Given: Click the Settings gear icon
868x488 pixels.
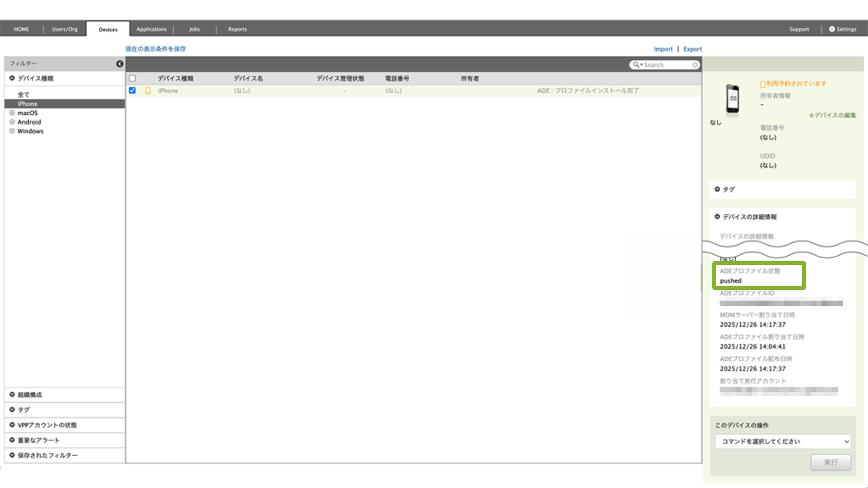Looking at the screenshot, I should [x=832, y=29].
